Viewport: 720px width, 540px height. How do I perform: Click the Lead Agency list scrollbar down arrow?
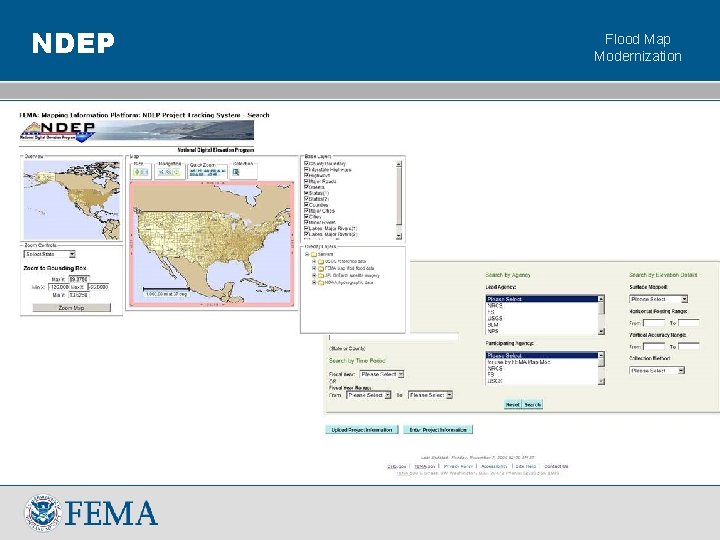click(x=602, y=331)
